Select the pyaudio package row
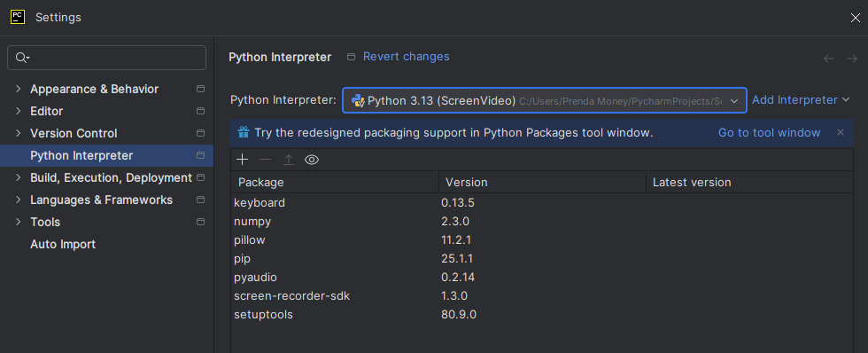Screen dimensions: 868x353 click(x=542, y=277)
